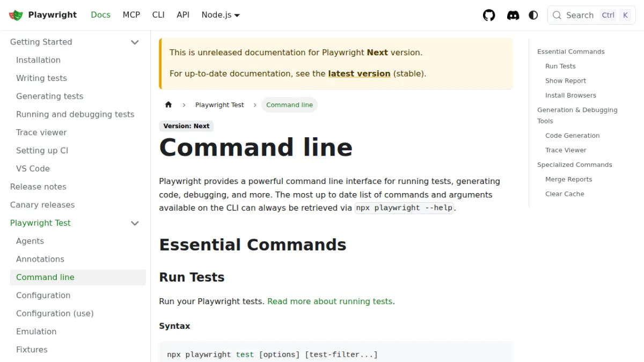Open Getting Started in sidebar
The image size is (644, 362).
[x=41, y=42]
